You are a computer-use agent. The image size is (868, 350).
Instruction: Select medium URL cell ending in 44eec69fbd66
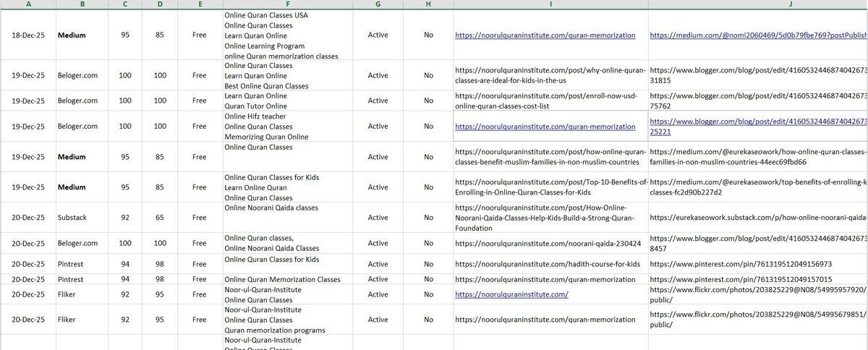[x=758, y=157]
